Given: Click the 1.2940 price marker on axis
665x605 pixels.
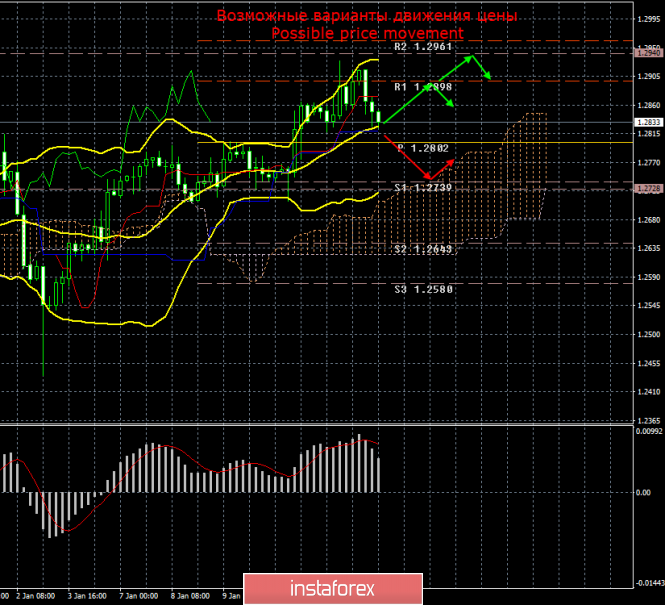Looking at the screenshot, I should point(647,53).
